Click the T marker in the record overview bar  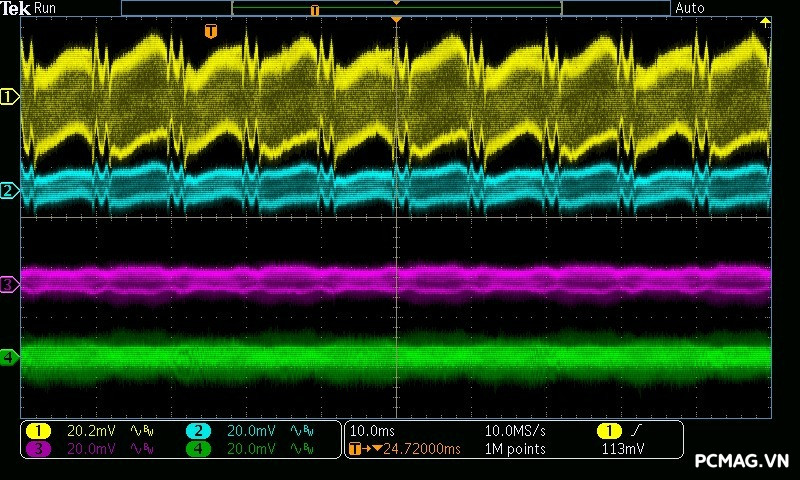[x=315, y=9]
